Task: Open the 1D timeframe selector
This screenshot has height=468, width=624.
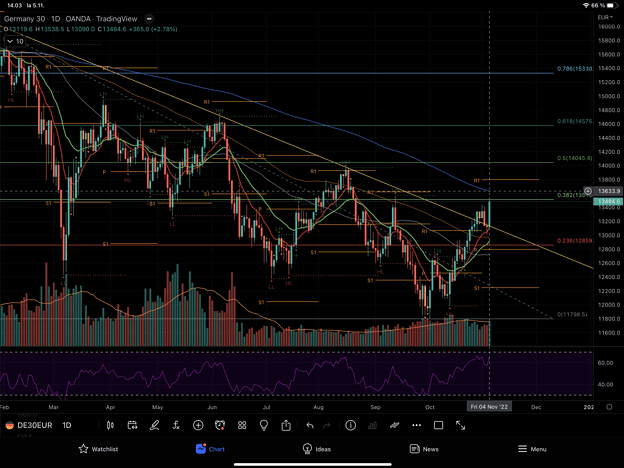Action: point(68,425)
